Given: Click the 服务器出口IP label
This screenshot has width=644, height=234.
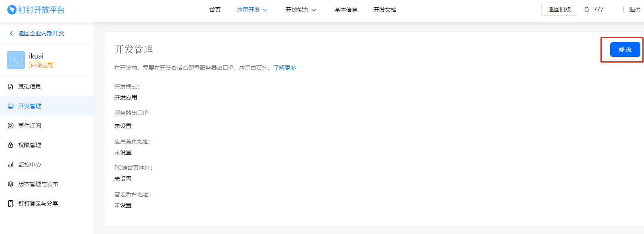Looking at the screenshot, I should 131,113.
